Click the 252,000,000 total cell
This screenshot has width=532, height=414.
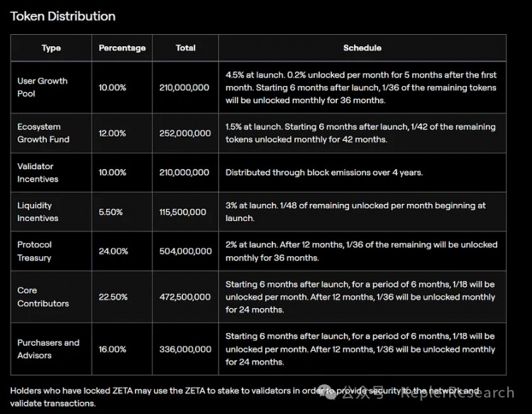186,133
